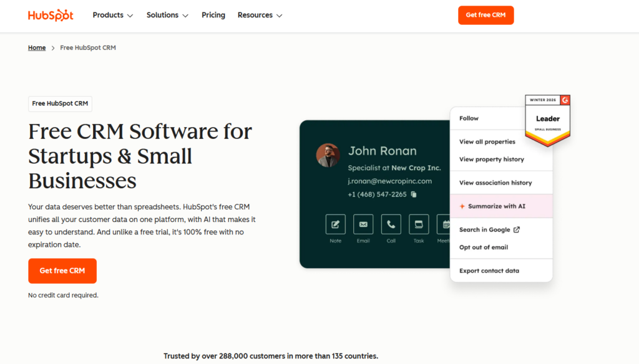Open the Task icon on contact card
The image size is (639, 364).
pos(419,224)
